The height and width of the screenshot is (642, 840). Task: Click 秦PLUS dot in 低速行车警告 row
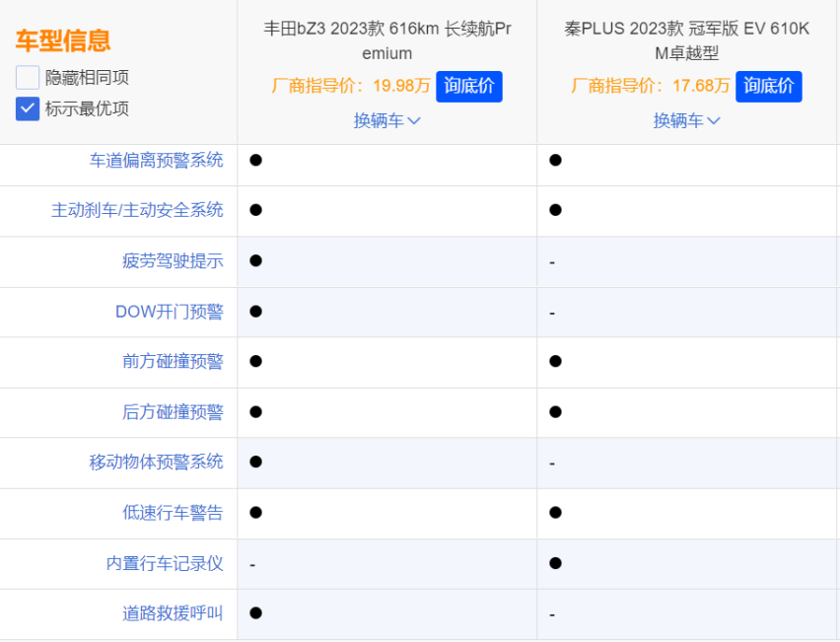(555, 513)
